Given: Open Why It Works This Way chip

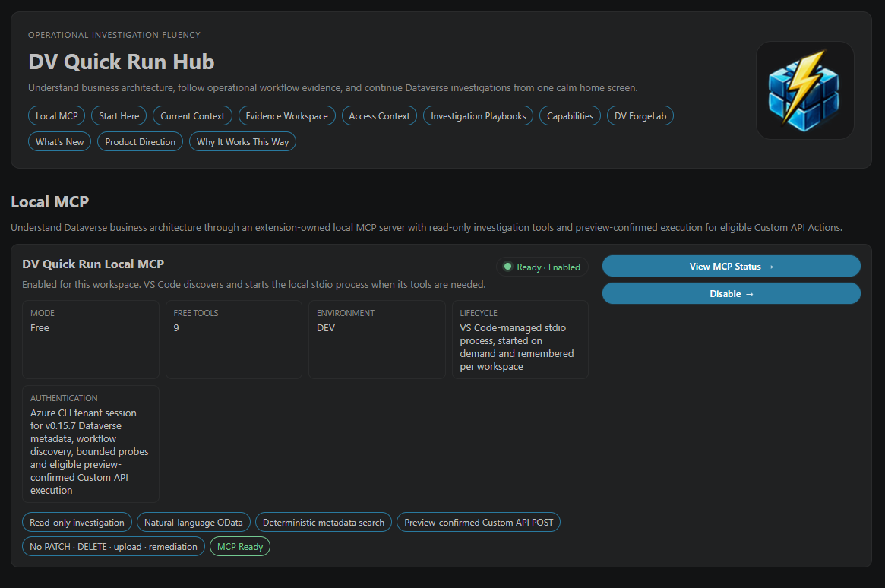Looking at the screenshot, I should coord(242,141).
